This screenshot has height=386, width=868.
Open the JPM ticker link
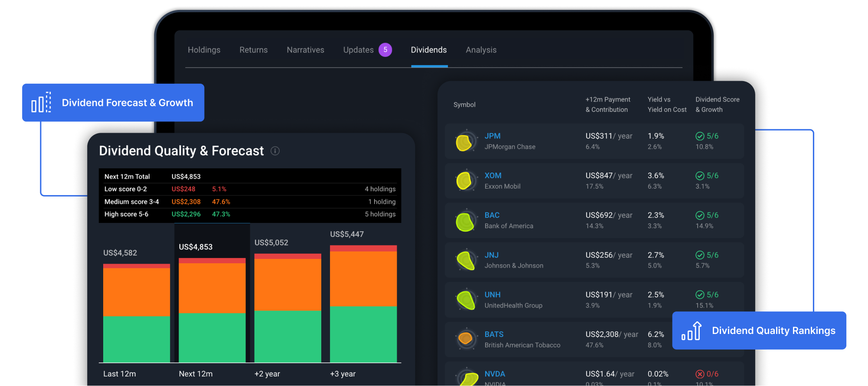point(492,136)
